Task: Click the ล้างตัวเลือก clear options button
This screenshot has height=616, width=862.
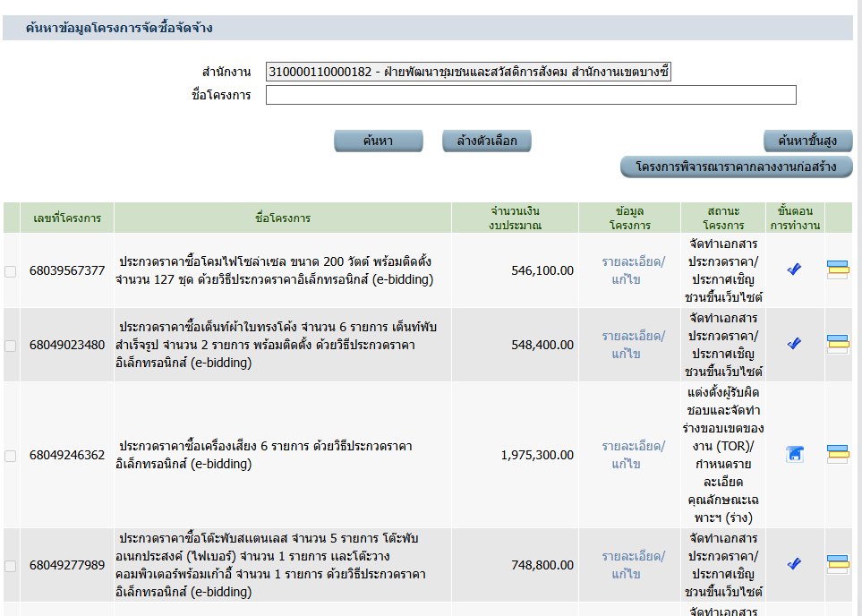Action: pyautogui.click(x=487, y=141)
